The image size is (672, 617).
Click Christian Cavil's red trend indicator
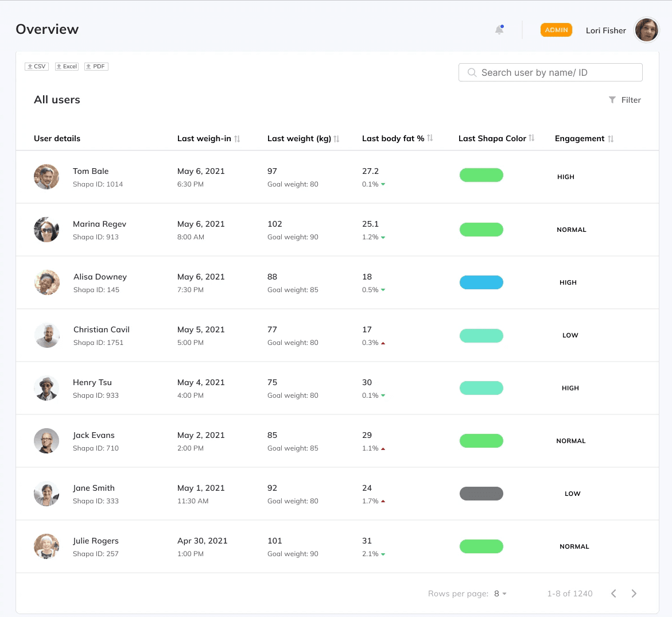click(x=383, y=344)
